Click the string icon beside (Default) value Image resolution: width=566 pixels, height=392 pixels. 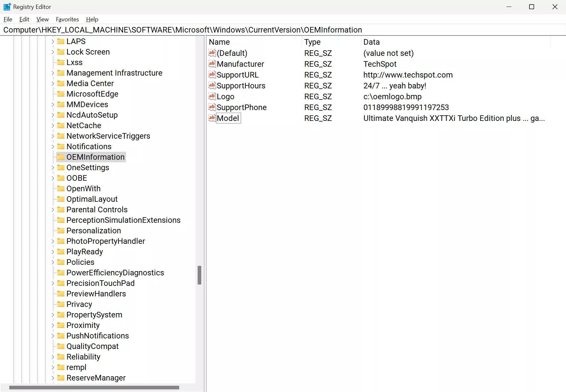pos(212,53)
